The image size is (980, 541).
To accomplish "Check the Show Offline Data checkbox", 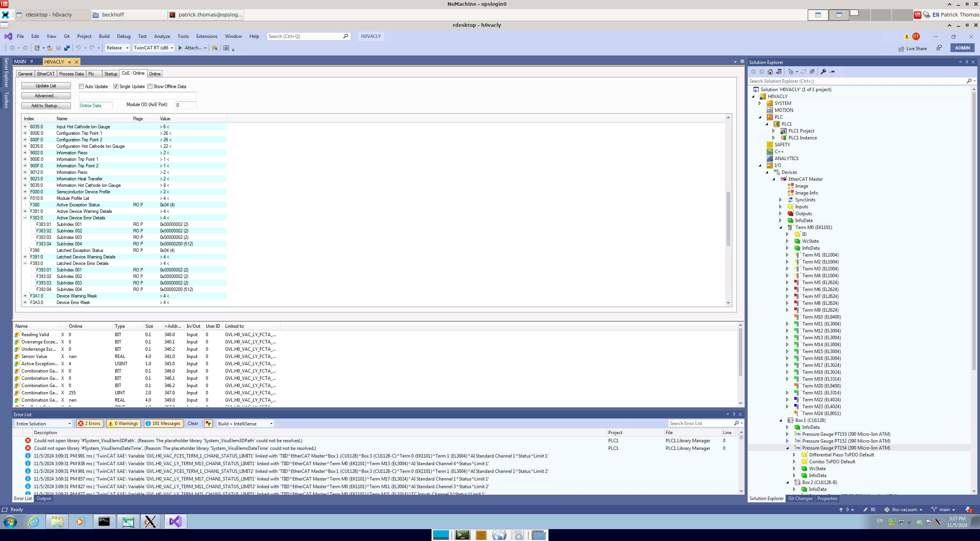I will (x=150, y=87).
